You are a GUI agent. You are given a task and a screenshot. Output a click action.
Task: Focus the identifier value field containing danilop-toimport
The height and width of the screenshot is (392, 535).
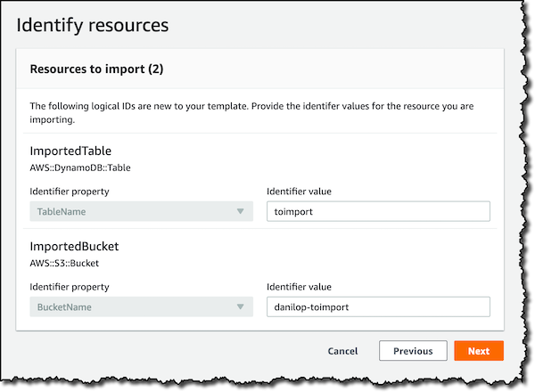click(378, 306)
